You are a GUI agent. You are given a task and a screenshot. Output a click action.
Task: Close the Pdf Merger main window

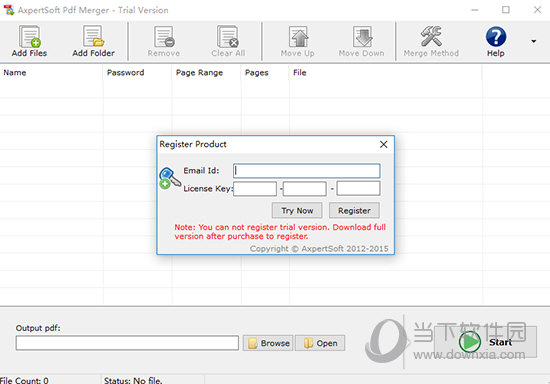537,10
